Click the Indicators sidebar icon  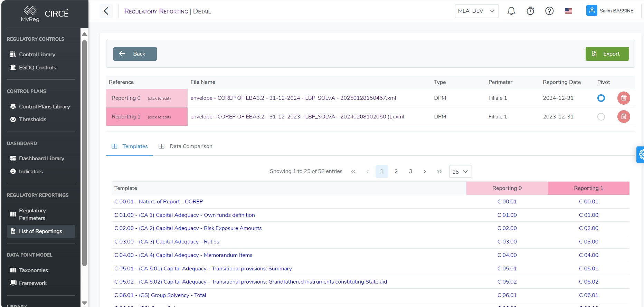(13, 171)
